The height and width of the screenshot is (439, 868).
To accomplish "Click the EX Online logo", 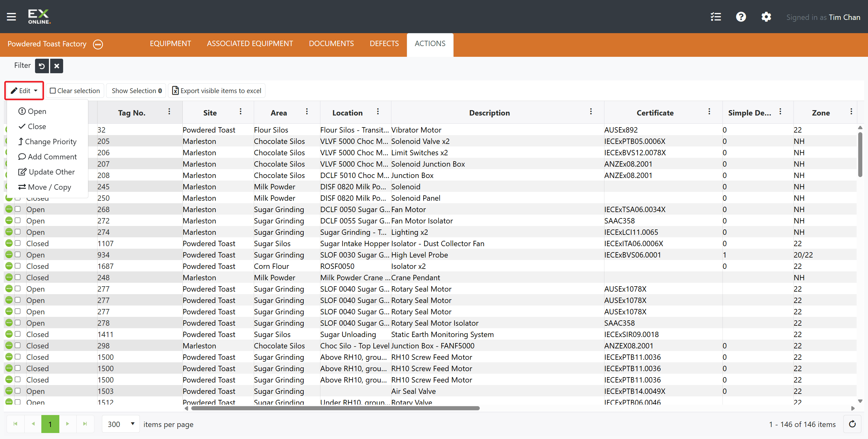I will tap(39, 16).
